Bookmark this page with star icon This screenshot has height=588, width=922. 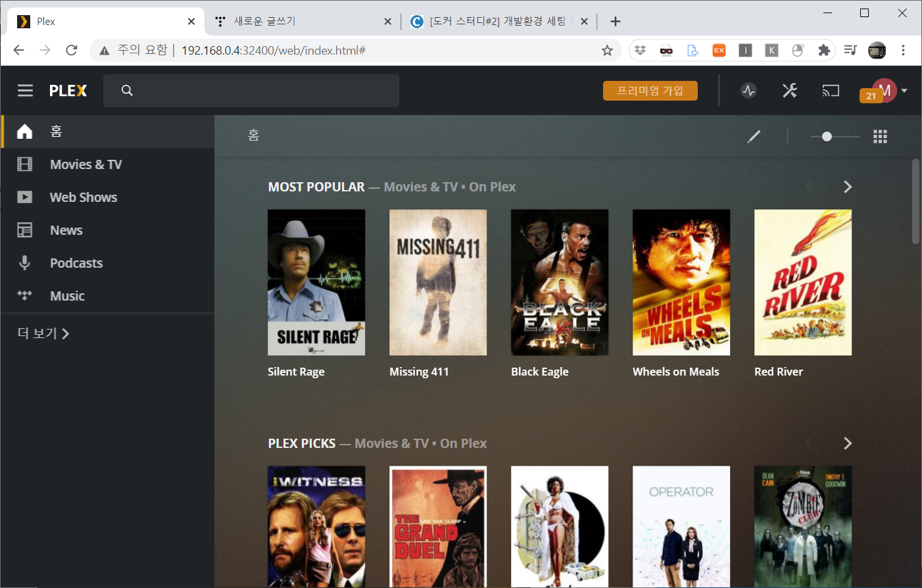pyautogui.click(x=607, y=50)
